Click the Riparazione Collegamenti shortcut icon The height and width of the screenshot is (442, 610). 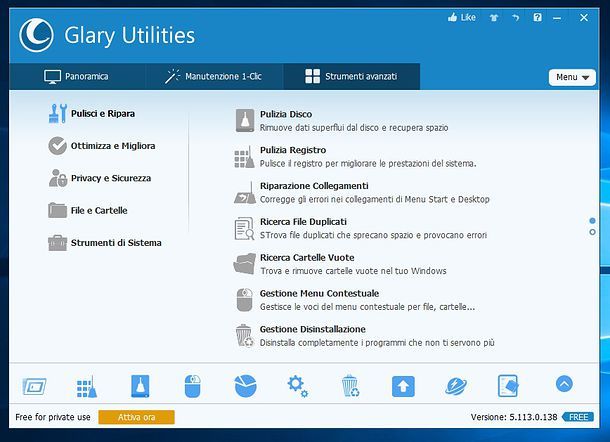coord(245,193)
